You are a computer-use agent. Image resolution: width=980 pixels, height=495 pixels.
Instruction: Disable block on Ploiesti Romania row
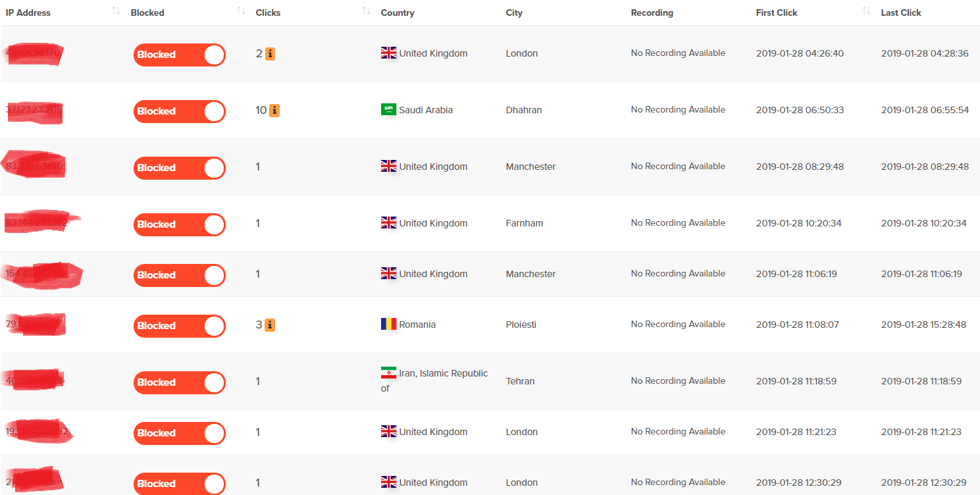tap(180, 326)
